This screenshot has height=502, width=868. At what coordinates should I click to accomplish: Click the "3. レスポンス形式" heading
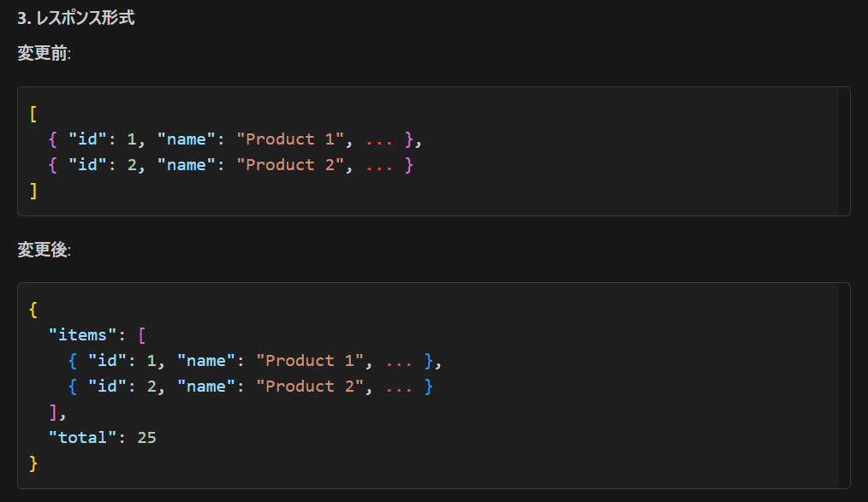(75, 19)
